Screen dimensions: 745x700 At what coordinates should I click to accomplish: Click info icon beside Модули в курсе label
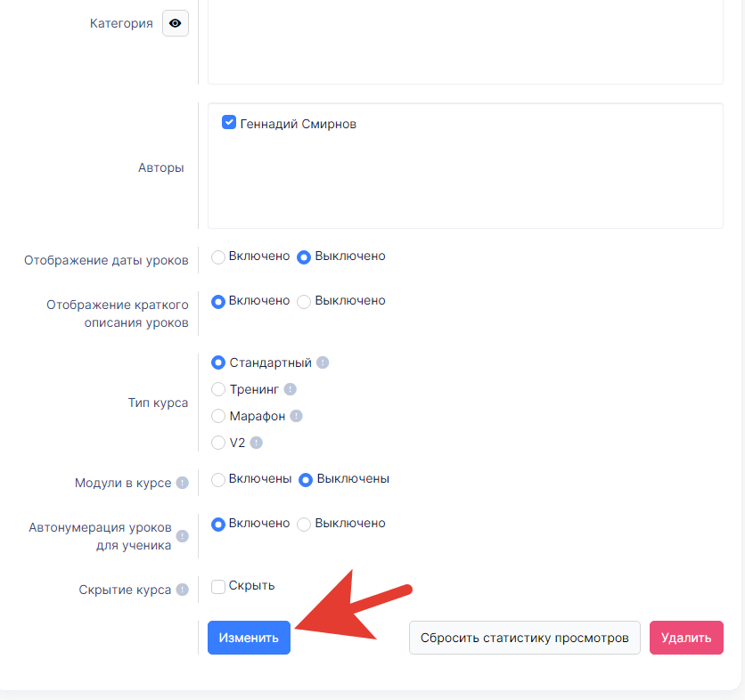pos(182,483)
